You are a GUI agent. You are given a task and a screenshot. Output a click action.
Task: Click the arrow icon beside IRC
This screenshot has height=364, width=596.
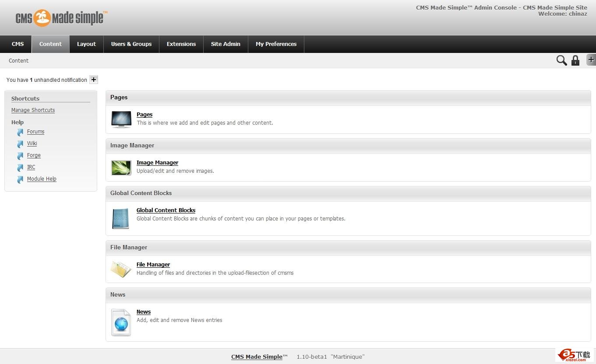(x=20, y=168)
